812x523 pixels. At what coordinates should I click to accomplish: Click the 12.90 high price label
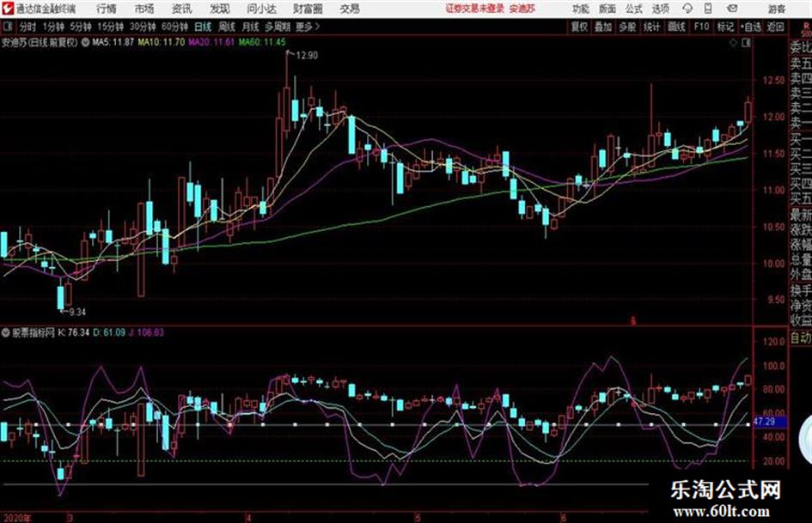(307, 55)
